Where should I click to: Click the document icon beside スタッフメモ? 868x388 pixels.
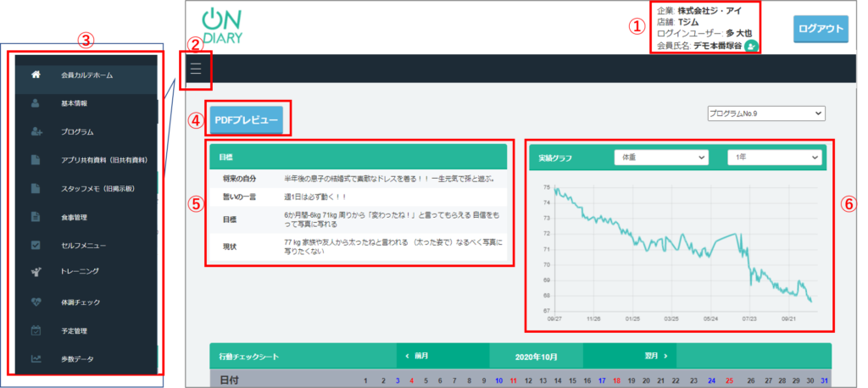(x=36, y=188)
